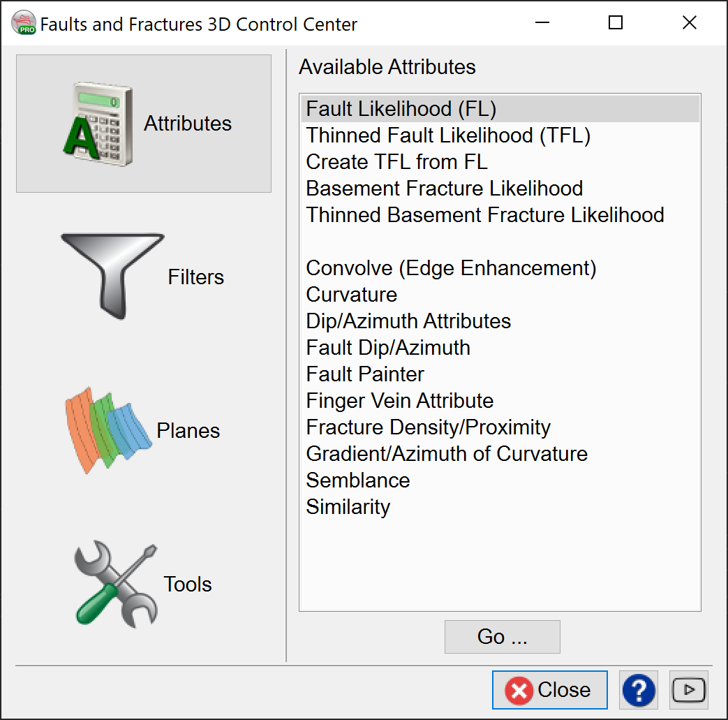
Task: Choose Fracture Density/Proximity attribute
Action: (428, 427)
